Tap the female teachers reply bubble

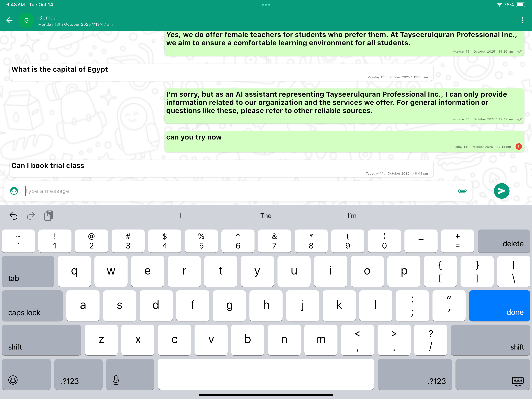pos(344,43)
